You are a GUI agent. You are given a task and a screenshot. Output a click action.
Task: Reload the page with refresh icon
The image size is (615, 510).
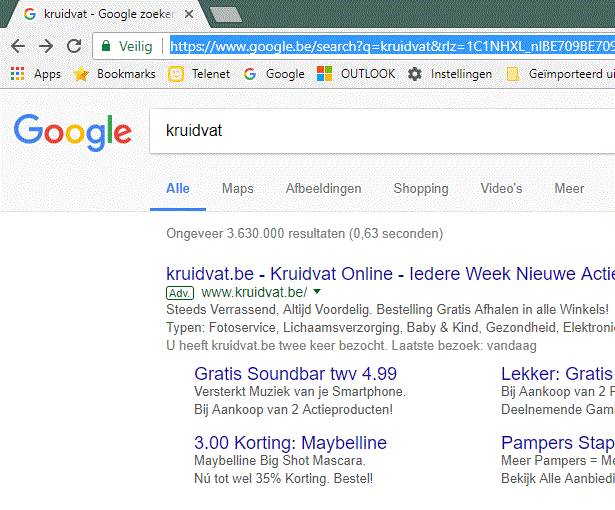(x=74, y=46)
